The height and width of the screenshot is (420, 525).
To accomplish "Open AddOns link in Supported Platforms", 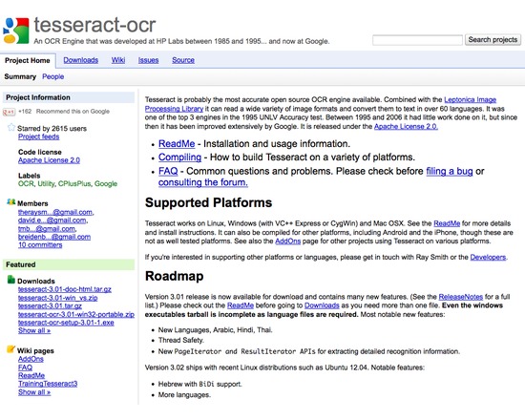I will click(287, 241).
